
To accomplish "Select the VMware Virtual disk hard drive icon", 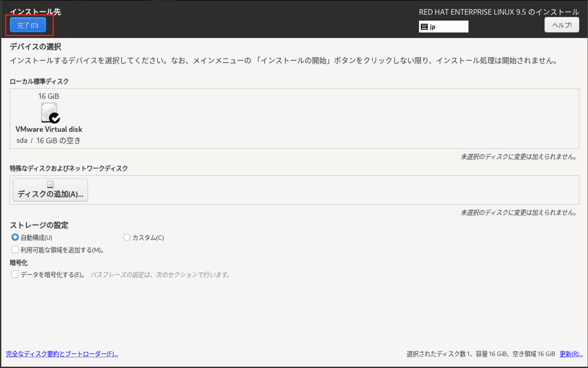I will coord(50,113).
